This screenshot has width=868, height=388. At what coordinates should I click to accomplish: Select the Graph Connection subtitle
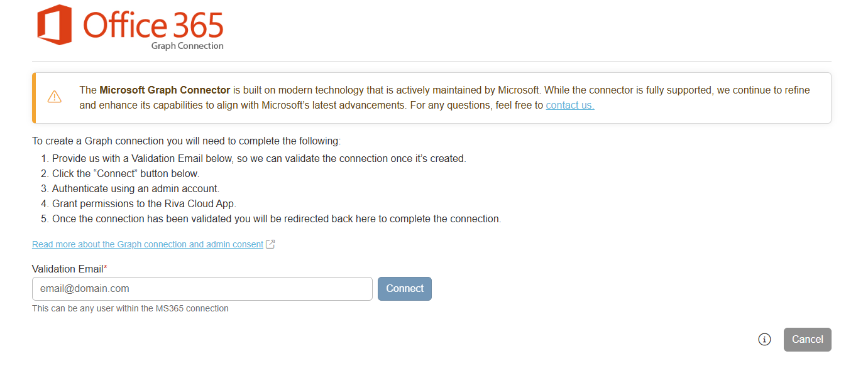click(x=187, y=46)
